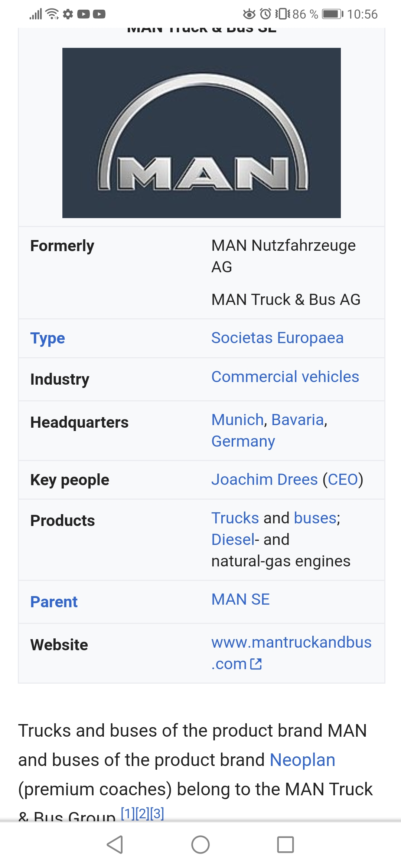Open the Diesel products link
This screenshot has width=401, height=868.
(233, 540)
